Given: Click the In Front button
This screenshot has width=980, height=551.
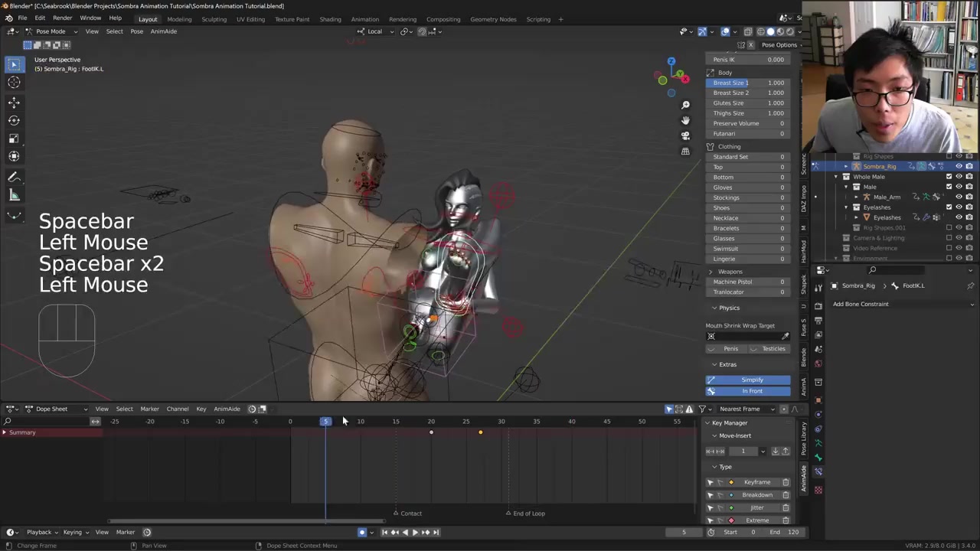Looking at the screenshot, I should click(x=751, y=391).
